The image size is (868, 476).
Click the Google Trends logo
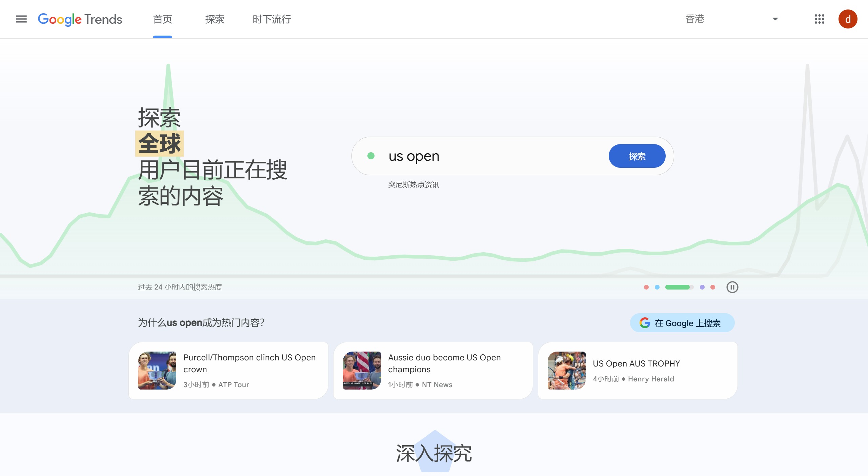click(80, 19)
